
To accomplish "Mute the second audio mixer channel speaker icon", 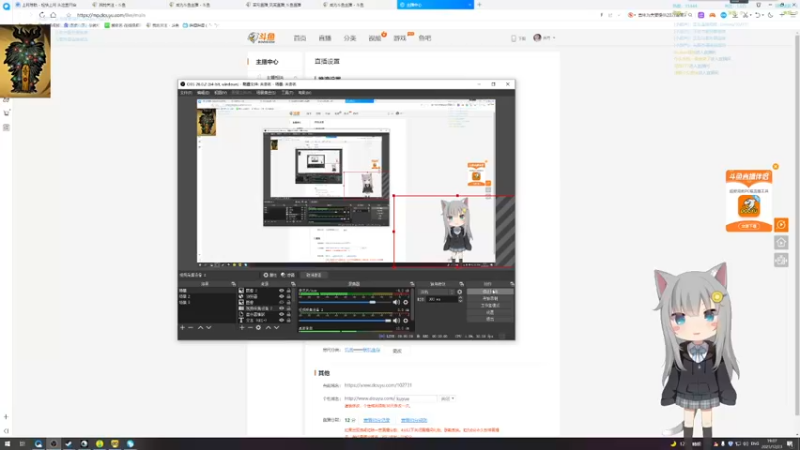I will tap(396, 320).
